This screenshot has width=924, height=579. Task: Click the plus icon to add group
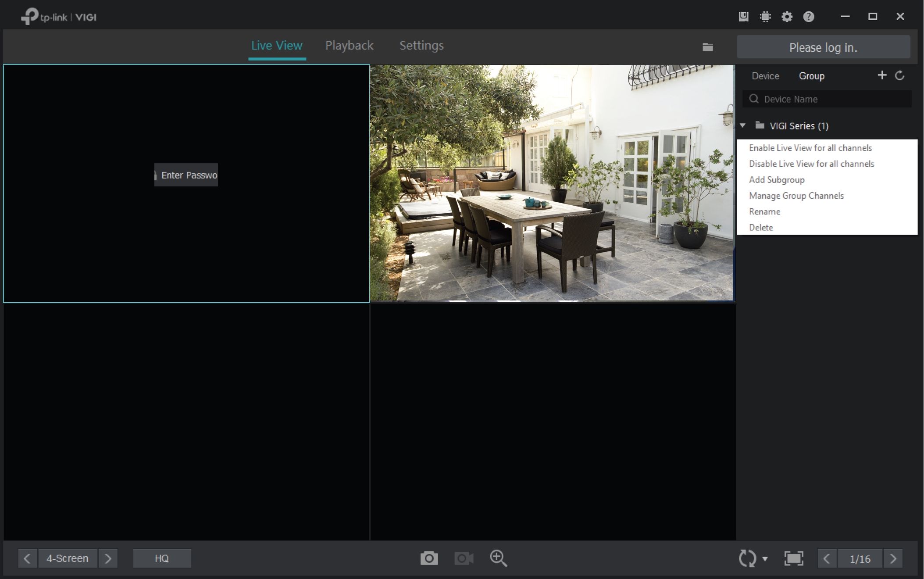coord(882,75)
